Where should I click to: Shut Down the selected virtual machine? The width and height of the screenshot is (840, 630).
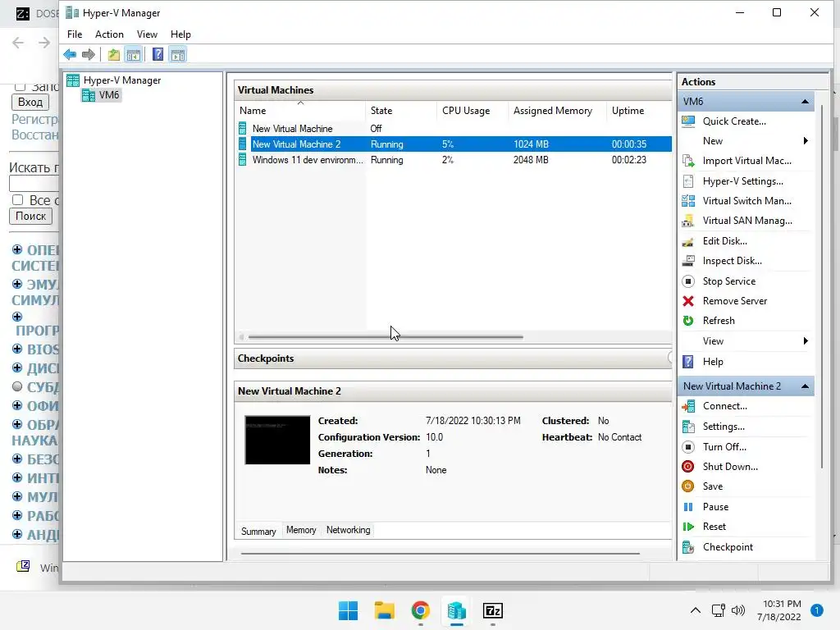click(729, 467)
